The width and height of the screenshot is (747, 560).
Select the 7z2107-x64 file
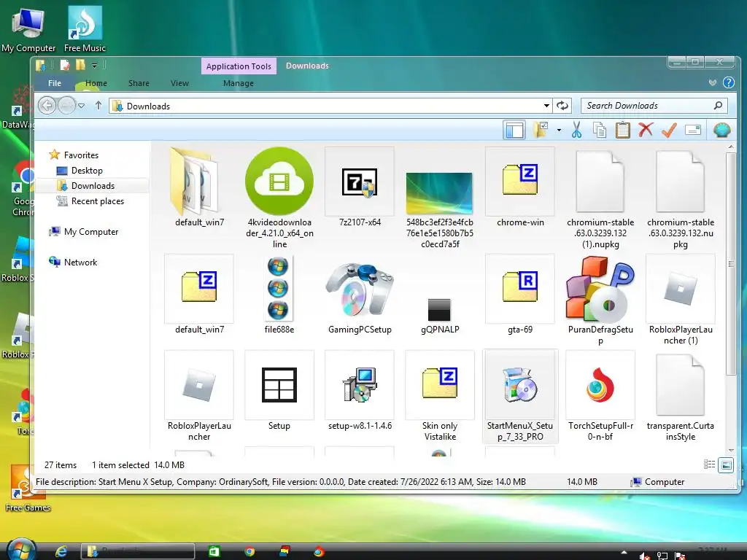pos(360,187)
